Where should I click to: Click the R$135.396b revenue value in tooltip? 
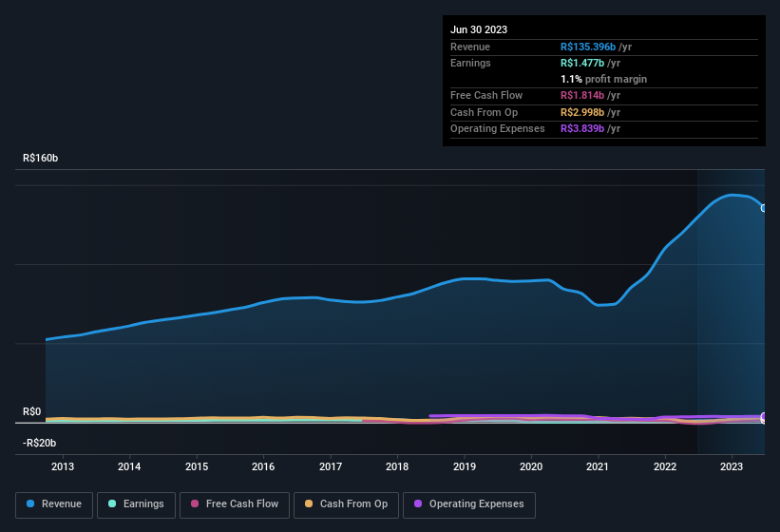click(589, 47)
